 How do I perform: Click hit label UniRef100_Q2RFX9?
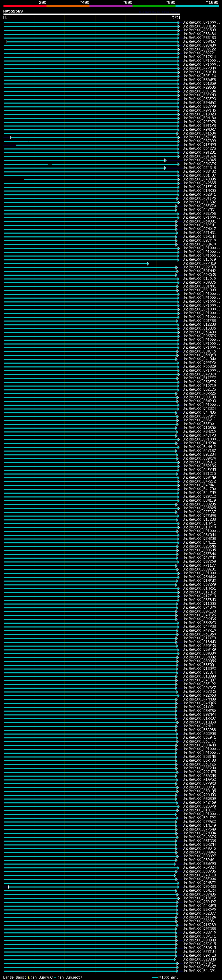pyautogui.click(x=199, y=267)
